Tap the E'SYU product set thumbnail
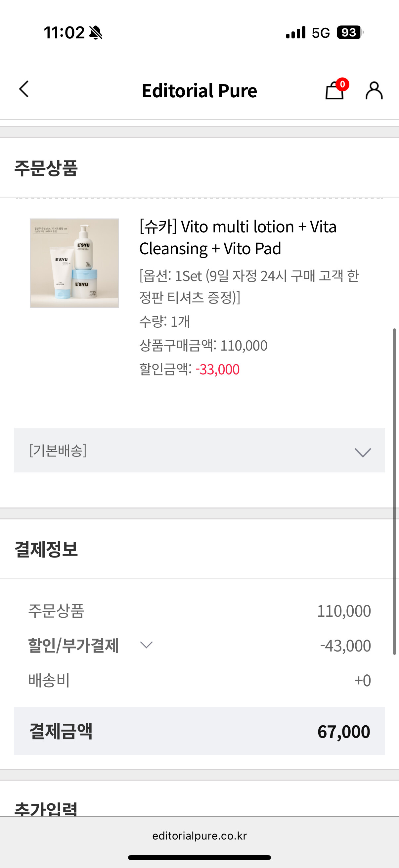This screenshot has width=399, height=868. [74, 263]
